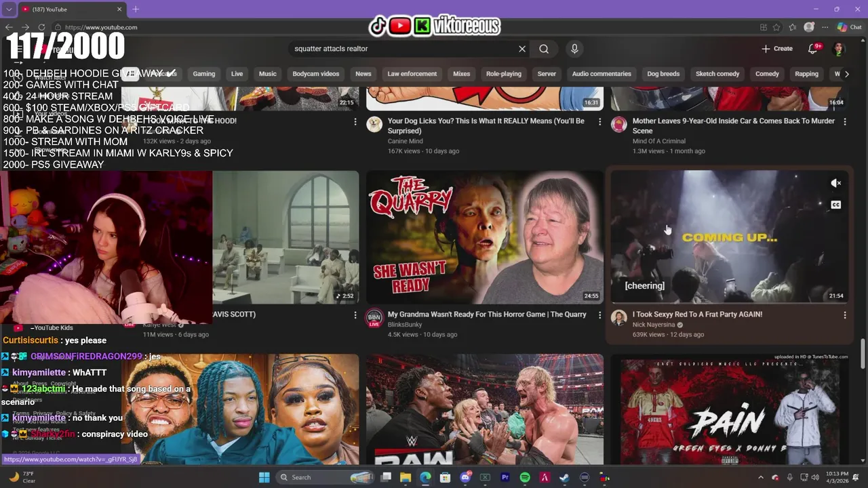Open Your Dog Licks You video title

point(486,126)
